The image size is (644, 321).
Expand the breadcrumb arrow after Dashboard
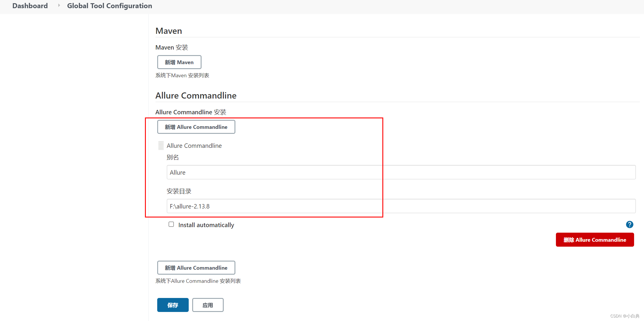59,5
